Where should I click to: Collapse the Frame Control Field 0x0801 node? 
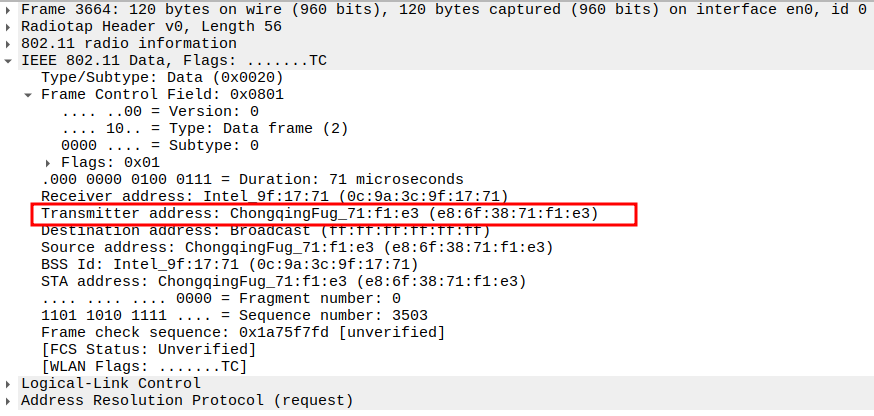[x=29, y=95]
